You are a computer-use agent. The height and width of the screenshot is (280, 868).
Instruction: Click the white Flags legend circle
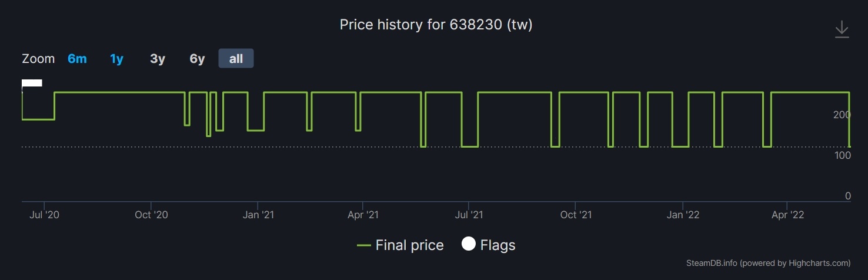click(468, 245)
